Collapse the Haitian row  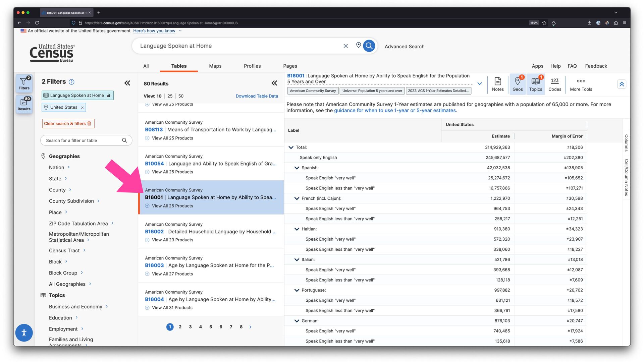pos(297,229)
